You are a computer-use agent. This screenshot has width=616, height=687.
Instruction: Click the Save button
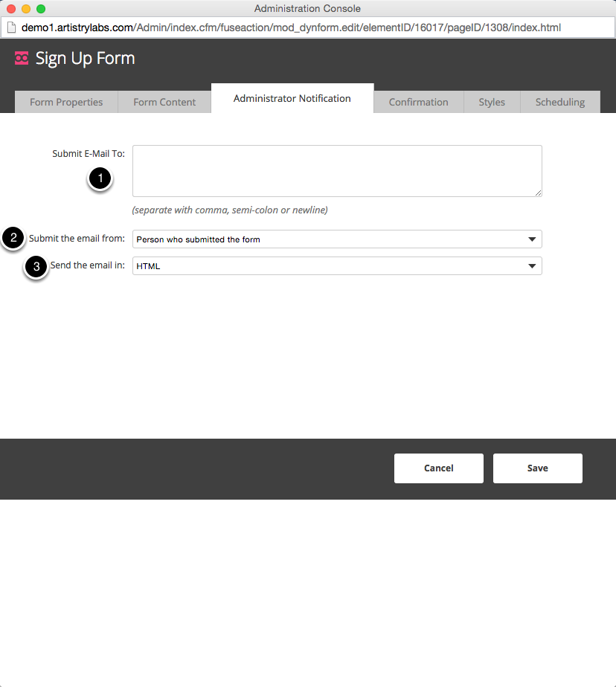click(x=537, y=468)
